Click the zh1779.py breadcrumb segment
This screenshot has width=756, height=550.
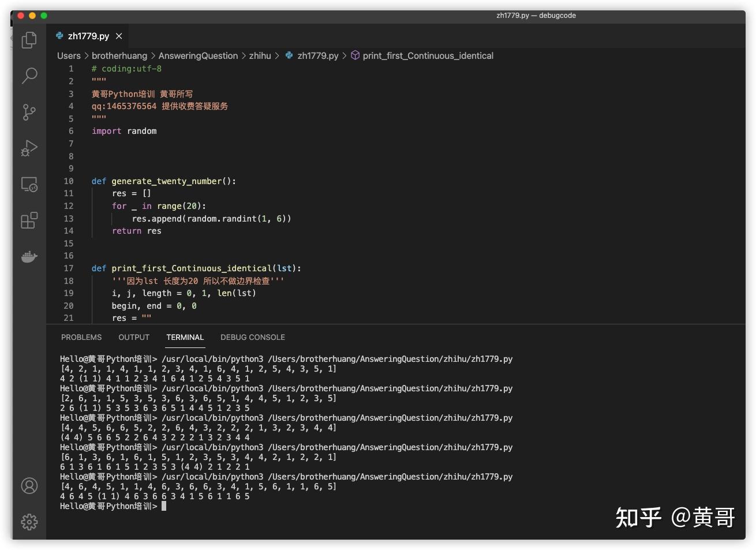tap(318, 55)
